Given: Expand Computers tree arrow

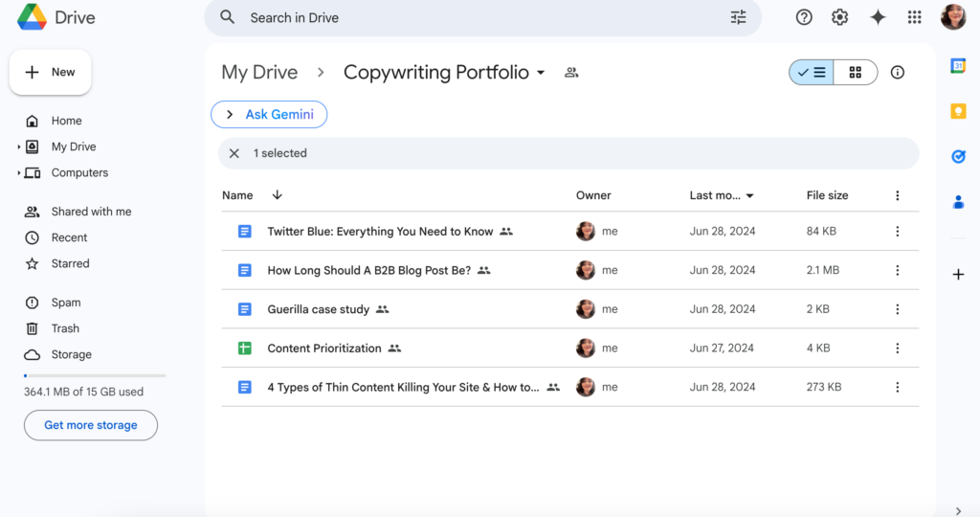Looking at the screenshot, I should pyautogui.click(x=19, y=172).
